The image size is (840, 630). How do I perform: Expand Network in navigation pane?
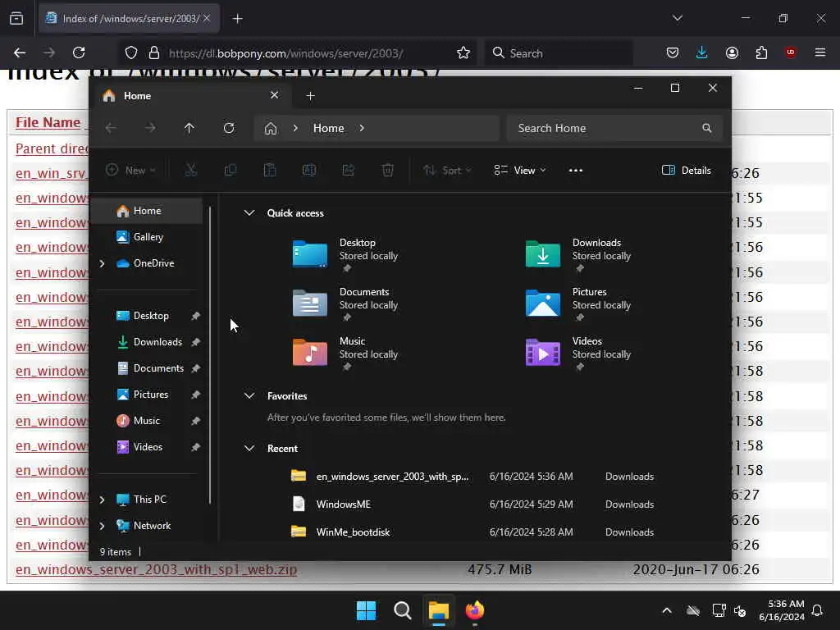coord(102,526)
